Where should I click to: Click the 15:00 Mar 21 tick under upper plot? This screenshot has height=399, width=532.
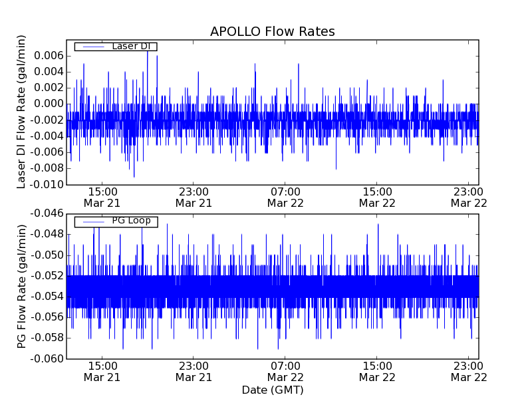point(102,197)
